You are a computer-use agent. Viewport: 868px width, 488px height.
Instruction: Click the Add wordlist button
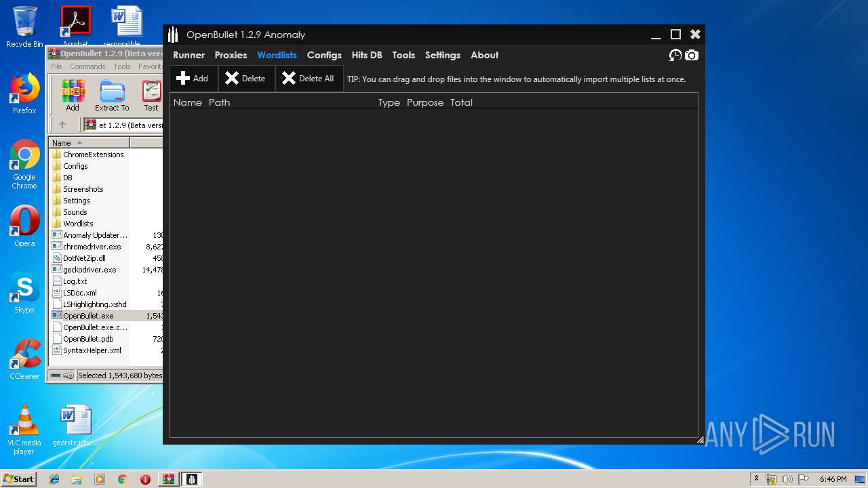coord(193,79)
